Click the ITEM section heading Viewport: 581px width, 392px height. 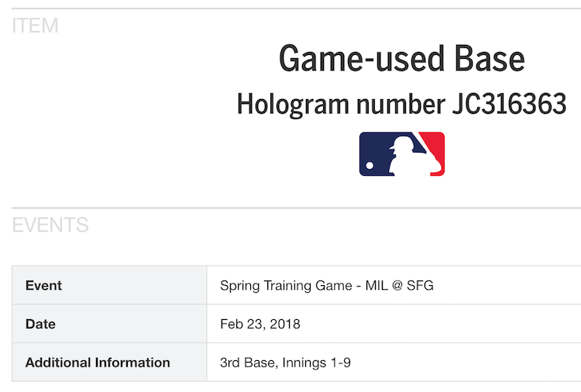pyautogui.click(x=35, y=26)
